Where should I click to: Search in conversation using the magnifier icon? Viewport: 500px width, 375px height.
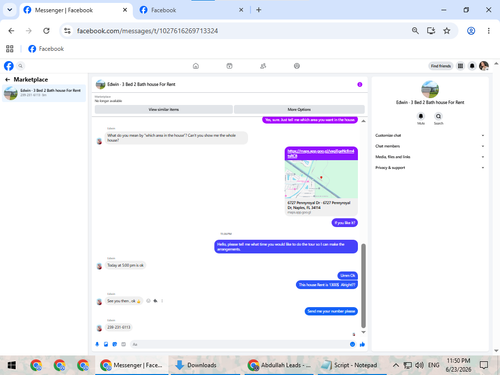pos(438,116)
